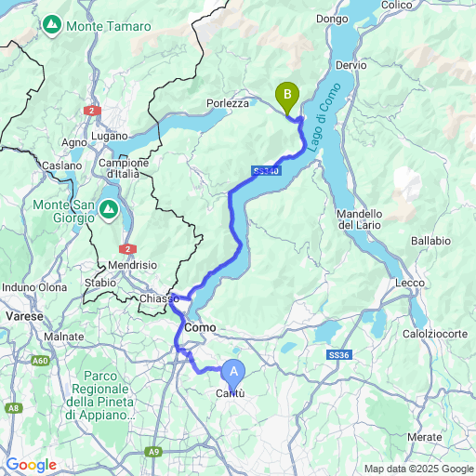
Task: Click the SS36 road shield
Action: 339,355
